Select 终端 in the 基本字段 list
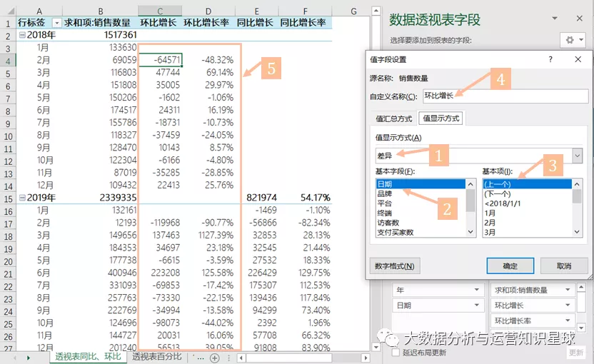The height and width of the screenshot is (364, 594). coord(421,213)
